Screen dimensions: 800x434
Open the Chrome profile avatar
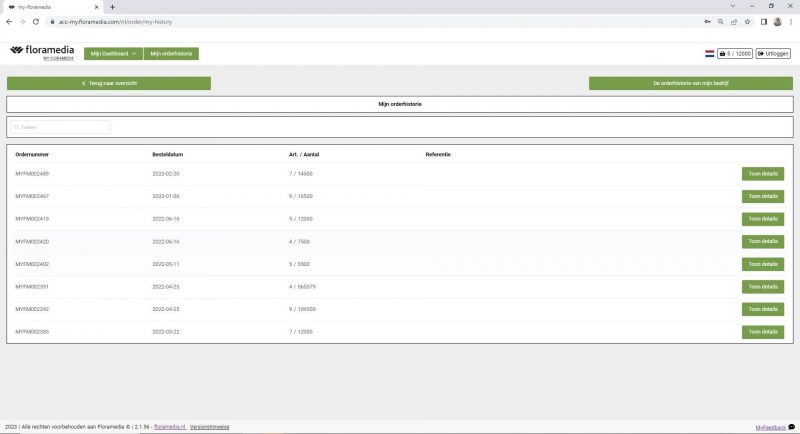(777, 21)
